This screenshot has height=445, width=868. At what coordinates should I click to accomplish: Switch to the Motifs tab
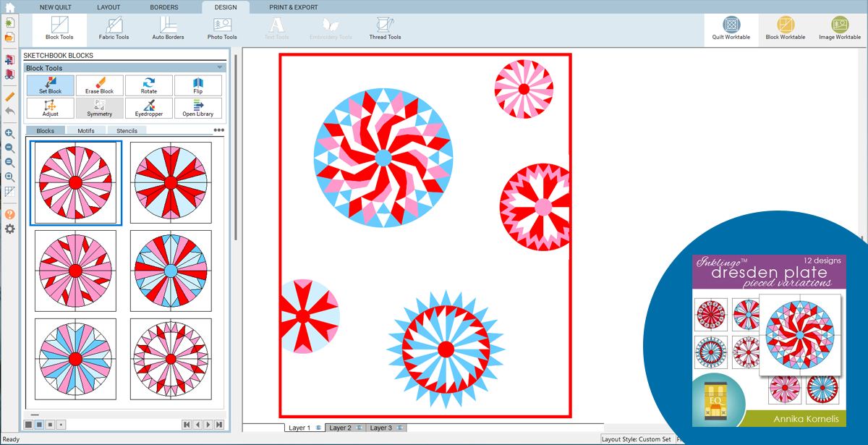(x=85, y=131)
